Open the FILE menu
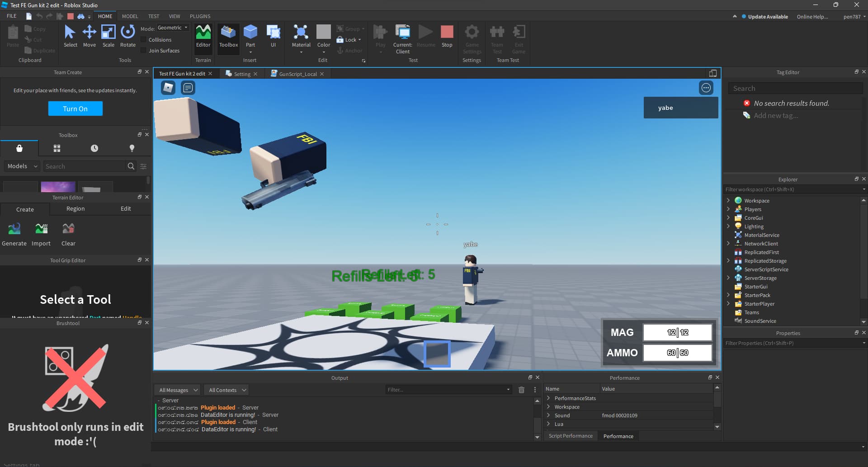The width and height of the screenshot is (868, 467). point(12,16)
